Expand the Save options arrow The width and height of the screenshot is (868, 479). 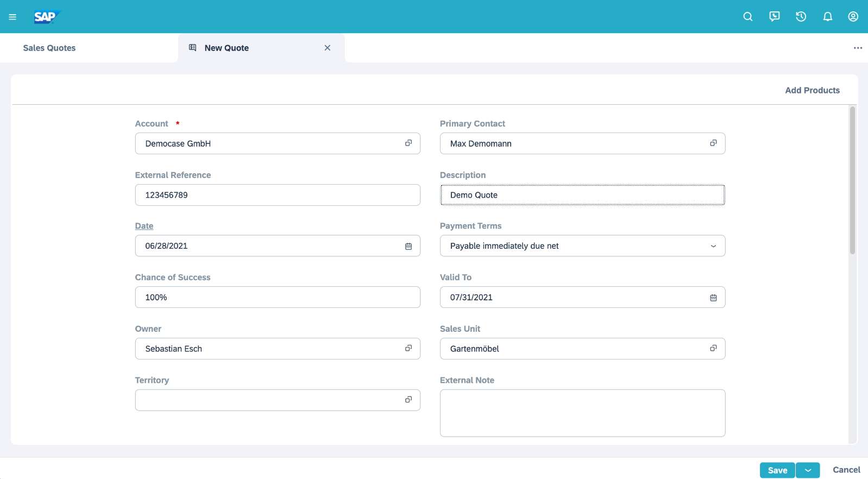tap(808, 470)
